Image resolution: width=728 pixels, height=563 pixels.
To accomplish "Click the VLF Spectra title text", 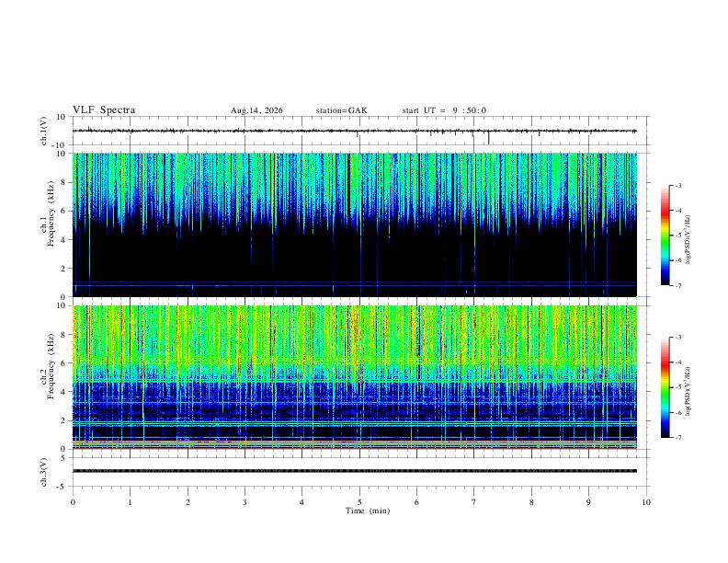I will pyautogui.click(x=104, y=110).
